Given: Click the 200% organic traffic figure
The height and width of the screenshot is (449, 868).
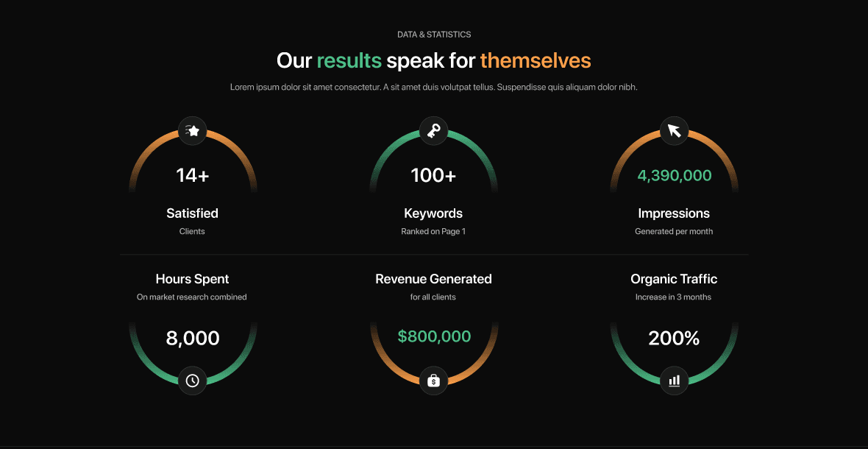Looking at the screenshot, I should [675, 339].
